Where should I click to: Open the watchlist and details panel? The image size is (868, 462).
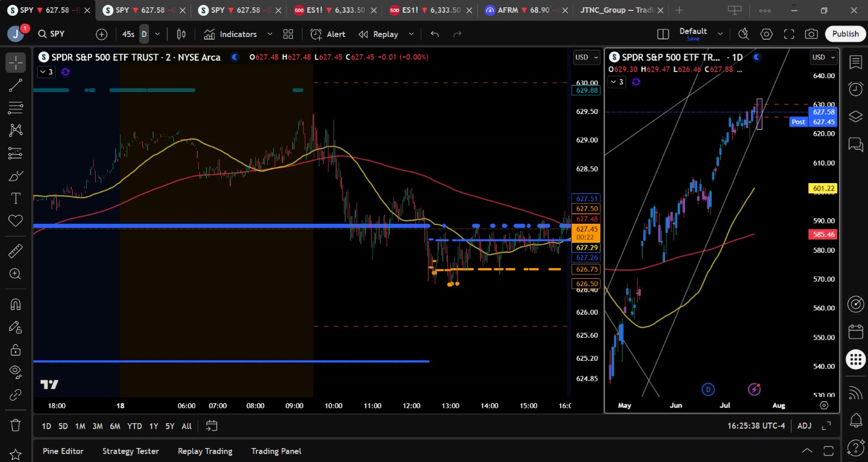click(855, 62)
